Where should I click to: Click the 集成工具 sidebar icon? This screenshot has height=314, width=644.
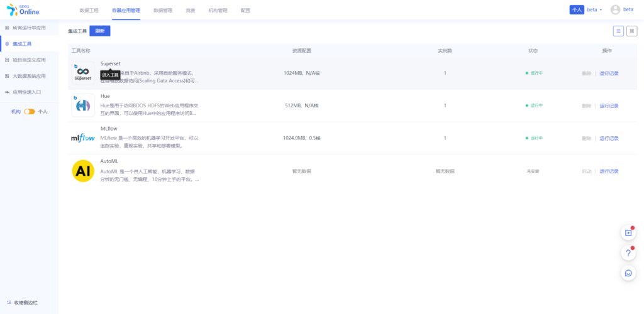coord(7,44)
